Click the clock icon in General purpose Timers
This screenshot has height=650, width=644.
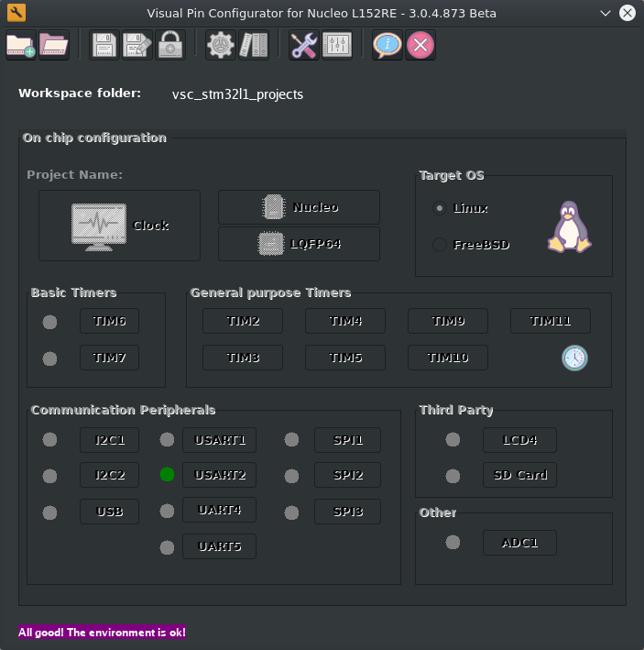click(574, 358)
